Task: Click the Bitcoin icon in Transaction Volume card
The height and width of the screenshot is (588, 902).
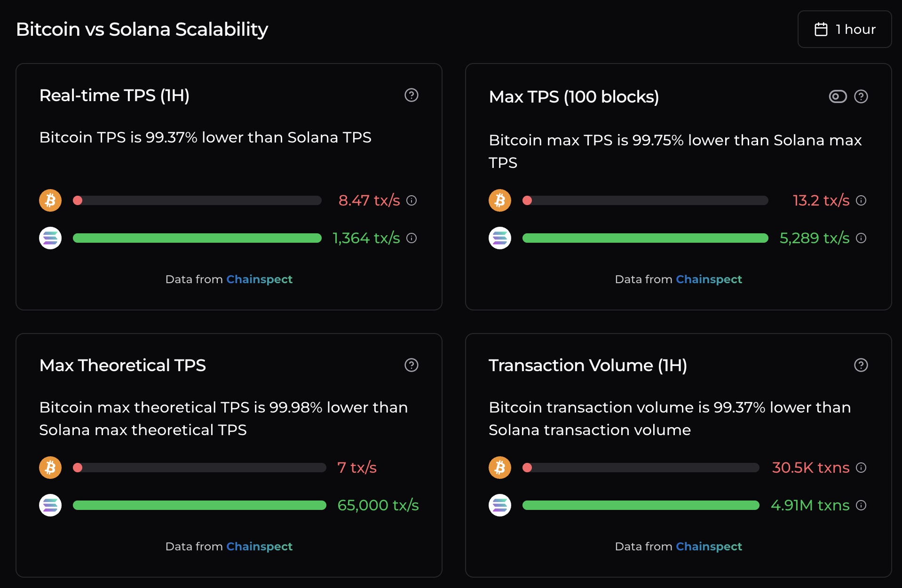Action: coord(499,468)
